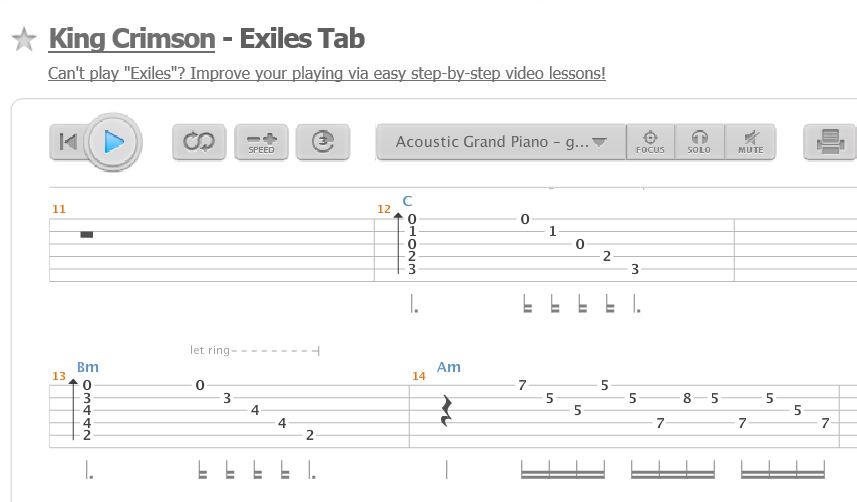
Task: Open the SPEED adjustment control
Action: pos(261,142)
